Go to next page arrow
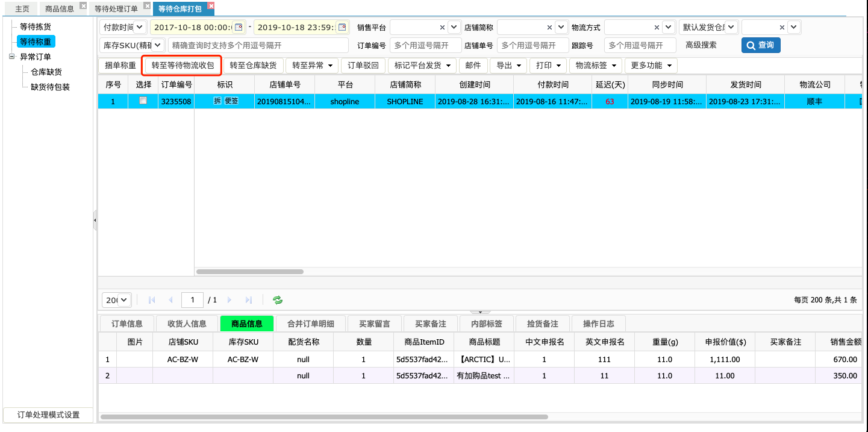The height and width of the screenshot is (432, 868). click(229, 299)
